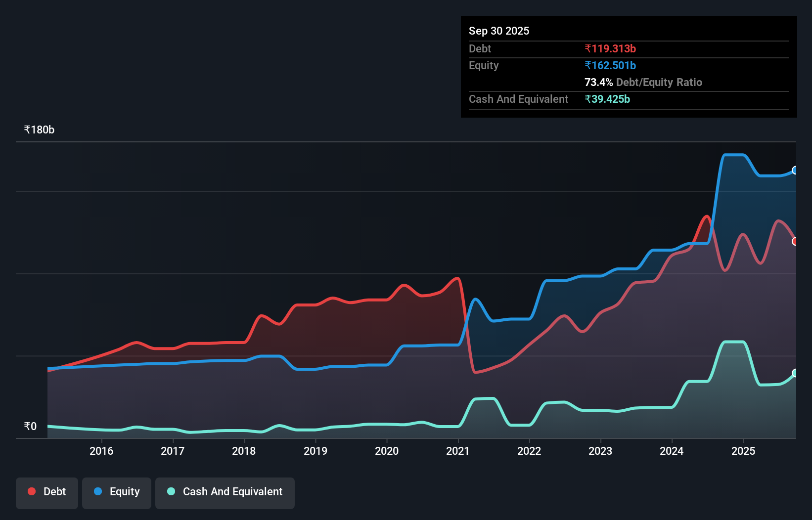Toggle the Cash And Equivalent series visibility
Image resolution: width=812 pixels, height=520 pixels.
click(225, 492)
